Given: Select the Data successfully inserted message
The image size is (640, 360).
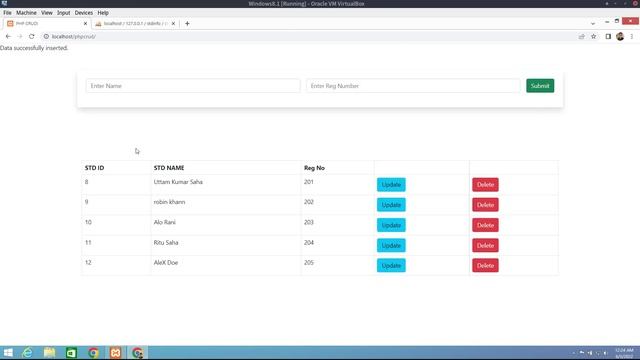Looking at the screenshot, I should (34, 48).
